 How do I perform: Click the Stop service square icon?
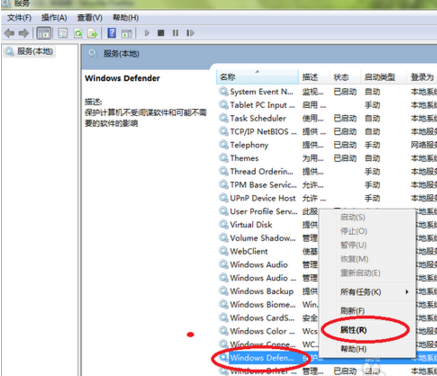tap(161, 33)
